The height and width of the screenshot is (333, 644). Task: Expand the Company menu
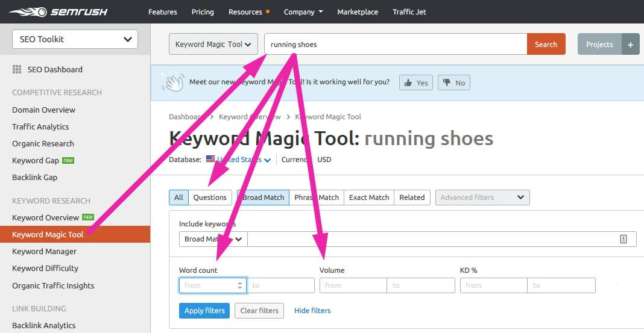[x=303, y=12]
